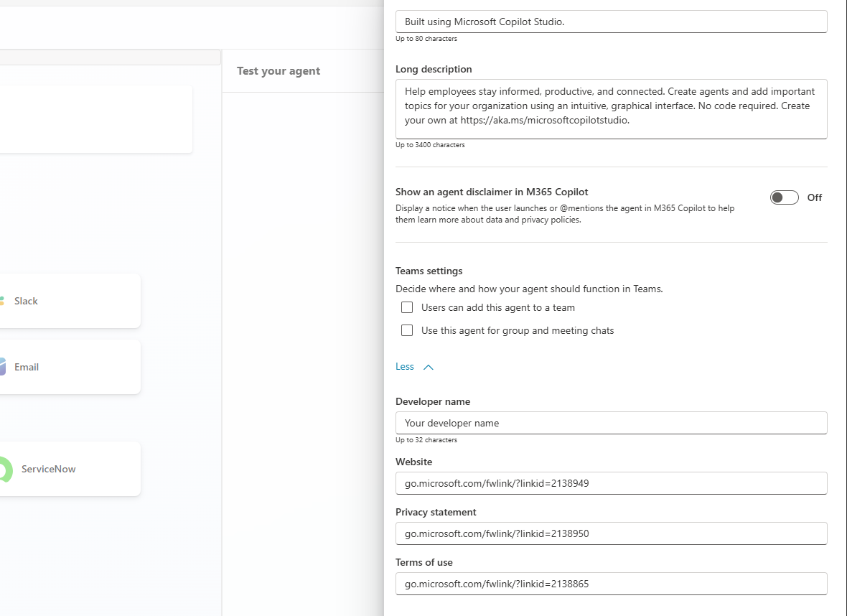Click the 'Show an agent disclaimer in M365 Copilot' label
Screen dimensions: 847x616
(x=492, y=192)
